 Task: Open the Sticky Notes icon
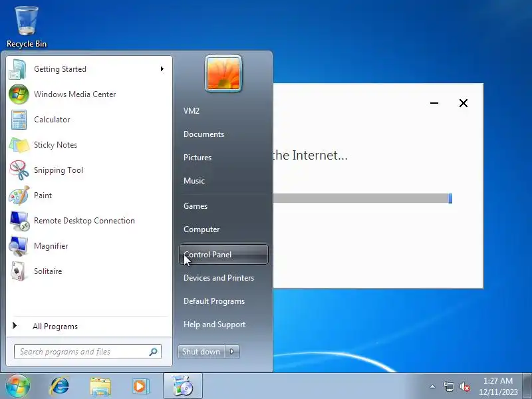click(19, 145)
